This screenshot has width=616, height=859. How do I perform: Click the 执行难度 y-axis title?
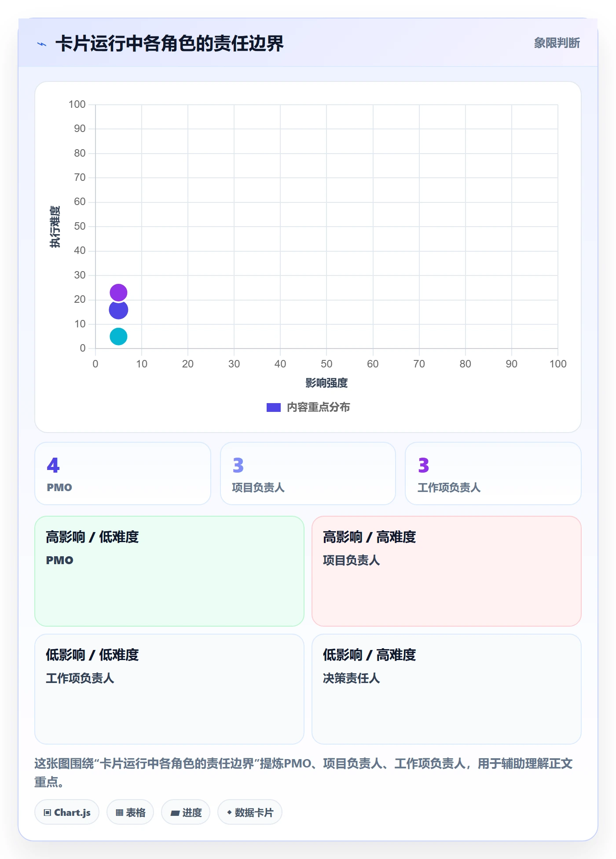[55, 227]
